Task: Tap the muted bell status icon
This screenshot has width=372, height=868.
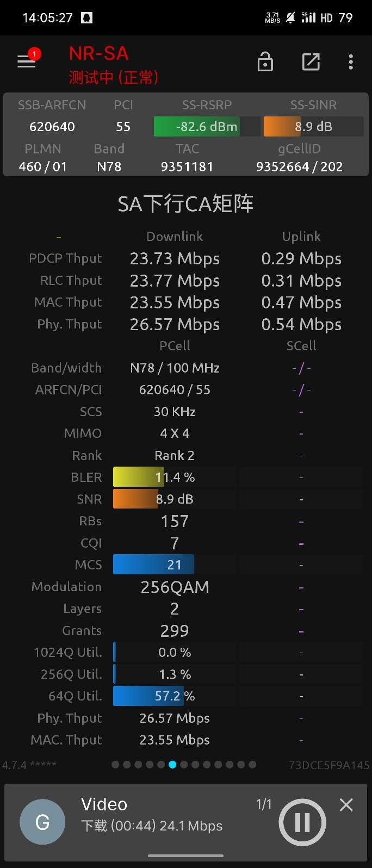Action: point(290,18)
